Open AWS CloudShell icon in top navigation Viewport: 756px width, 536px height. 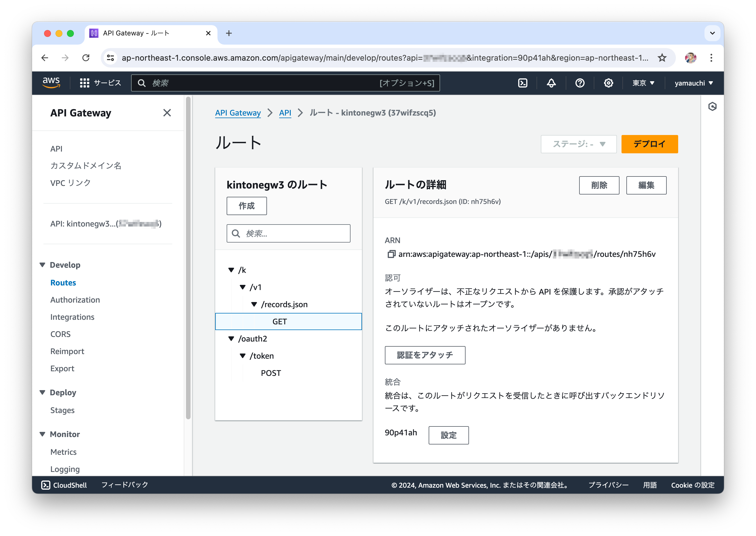coord(522,83)
